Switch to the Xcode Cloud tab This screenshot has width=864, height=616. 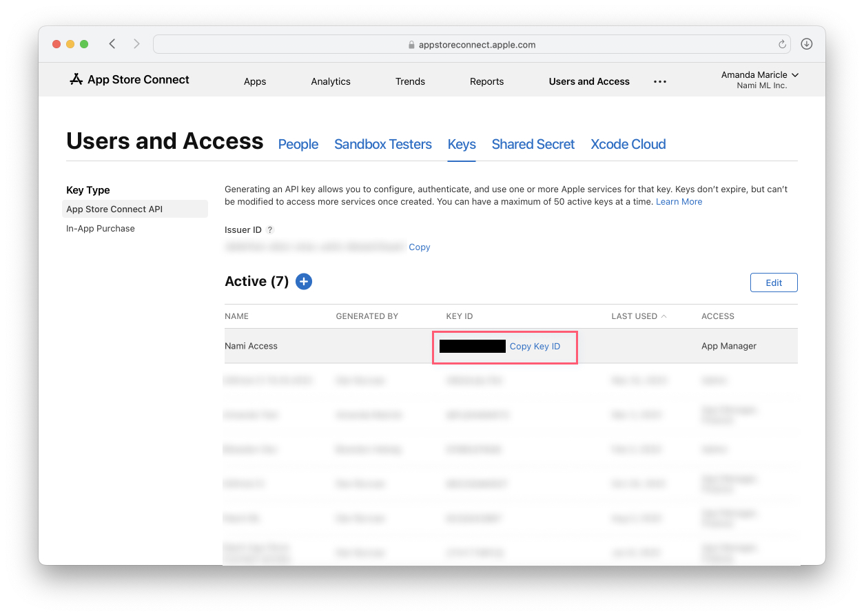[628, 144]
